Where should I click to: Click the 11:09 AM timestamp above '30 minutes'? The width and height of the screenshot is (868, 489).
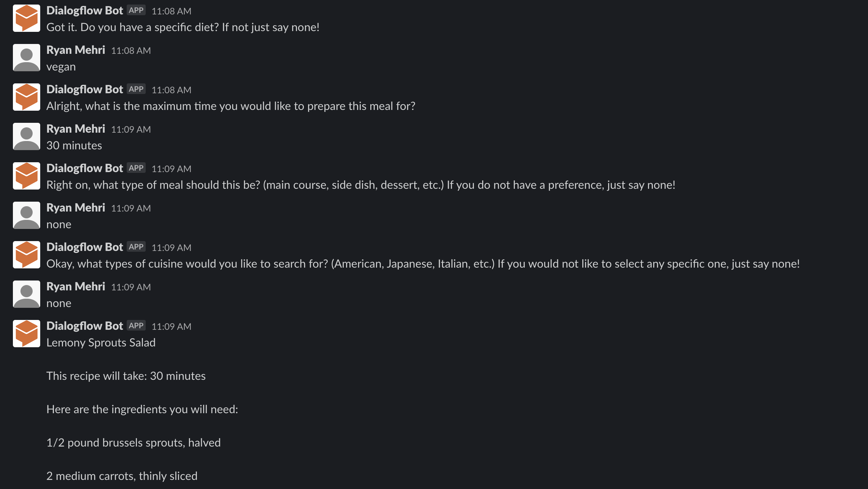pyautogui.click(x=131, y=130)
